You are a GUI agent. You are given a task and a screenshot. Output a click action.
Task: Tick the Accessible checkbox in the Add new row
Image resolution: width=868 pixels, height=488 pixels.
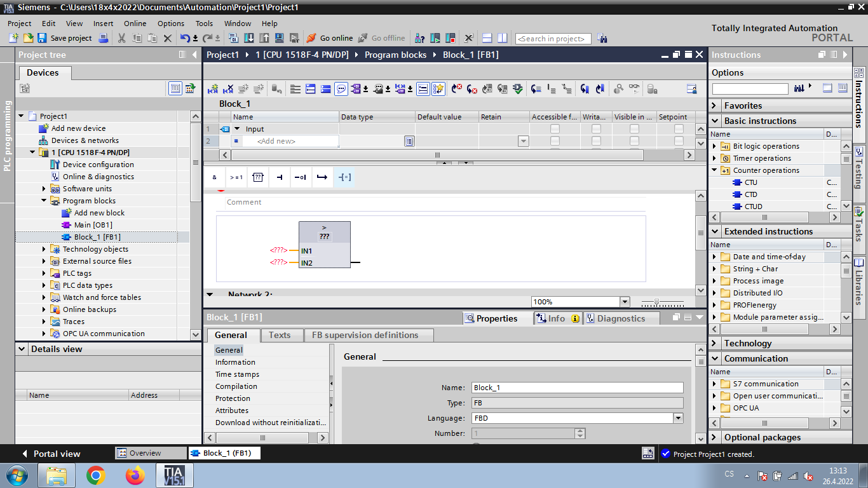click(555, 141)
